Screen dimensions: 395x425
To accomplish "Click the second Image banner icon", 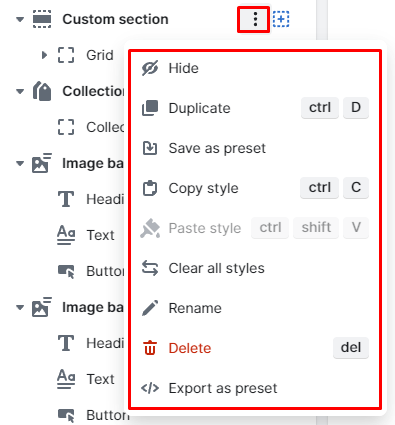I will point(42,307).
